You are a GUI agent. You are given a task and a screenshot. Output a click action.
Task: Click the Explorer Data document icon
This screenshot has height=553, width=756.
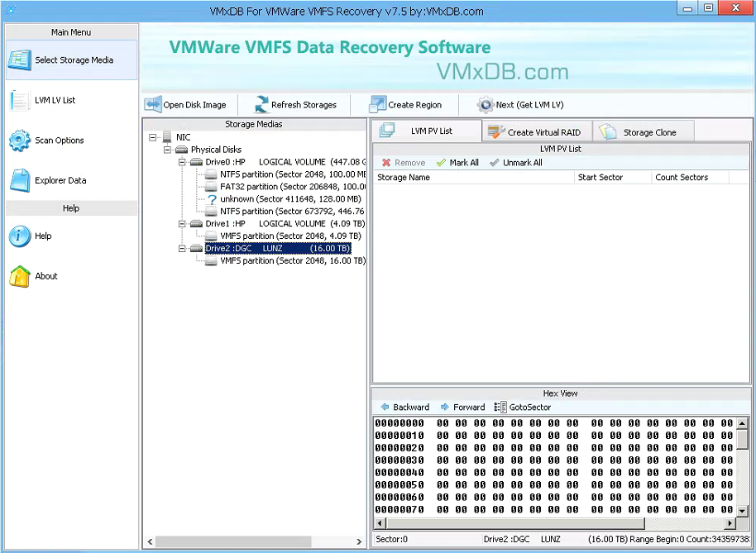coord(19,180)
